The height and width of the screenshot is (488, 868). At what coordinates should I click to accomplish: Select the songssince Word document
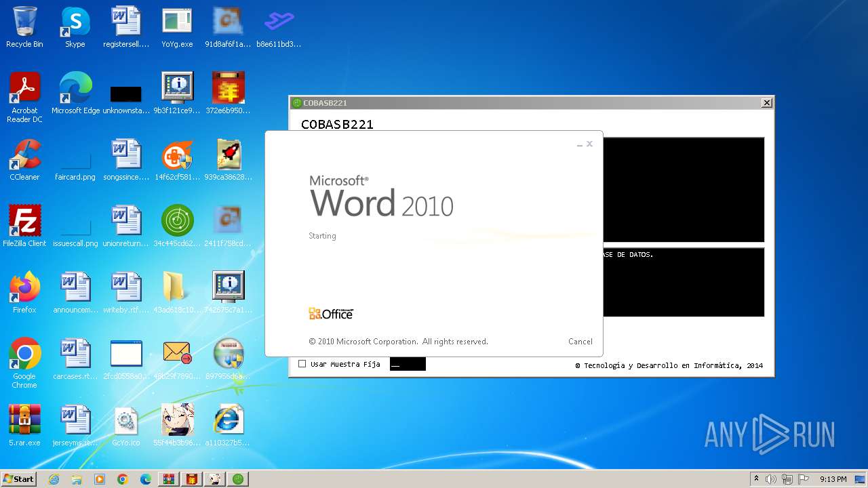click(x=126, y=160)
